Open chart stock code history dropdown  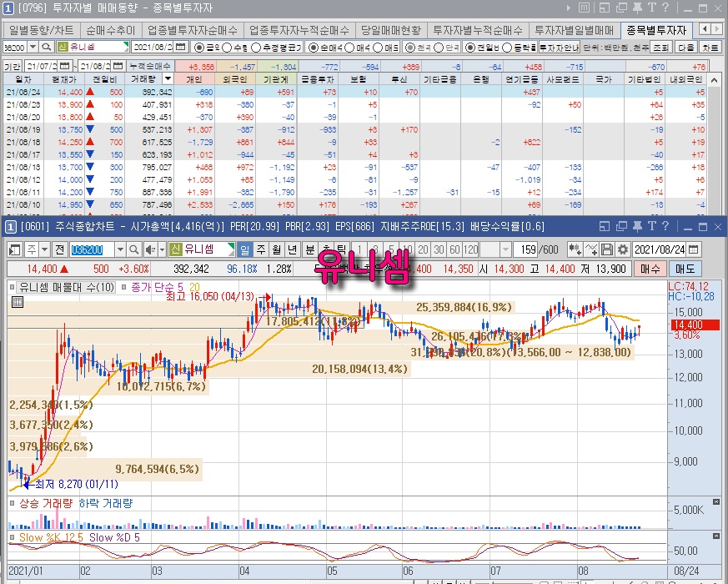pos(120,250)
